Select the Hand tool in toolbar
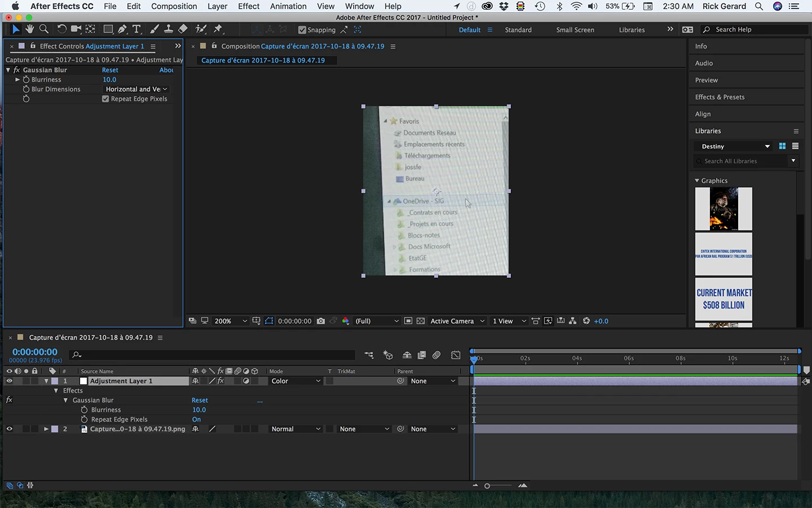The width and height of the screenshot is (812, 508). (x=29, y=29)
